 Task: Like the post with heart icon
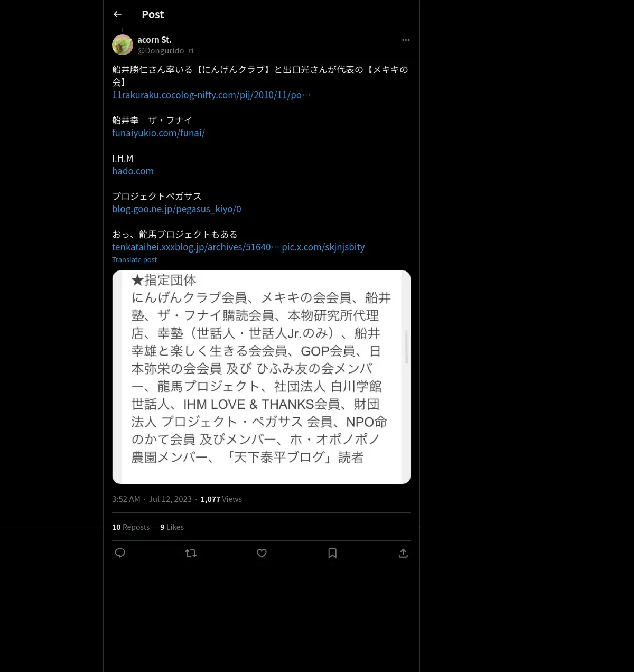pos(262,553)
